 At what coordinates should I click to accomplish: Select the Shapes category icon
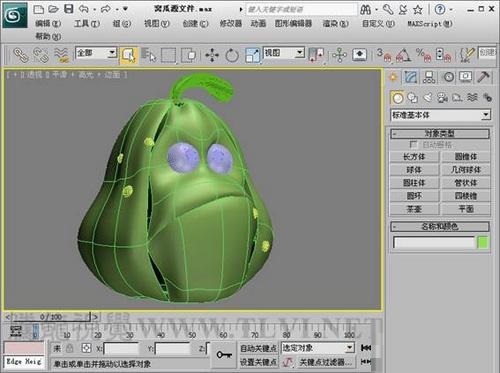tap(413, 98)
